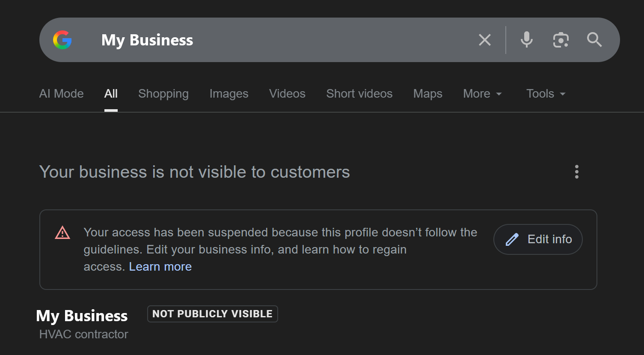This screenshot has height=355, width=644.
Task: Click the red warning triangle icon
Action: [62, 233]
